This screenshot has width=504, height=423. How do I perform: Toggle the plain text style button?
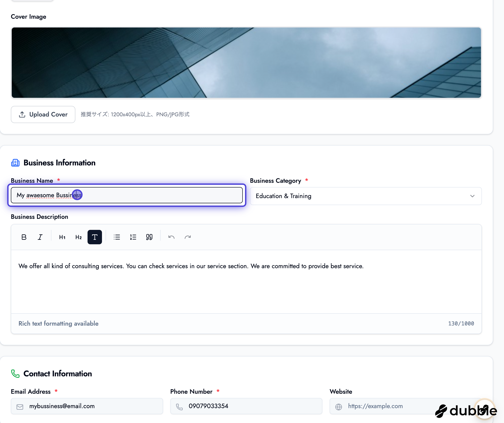tap(95, 237)
